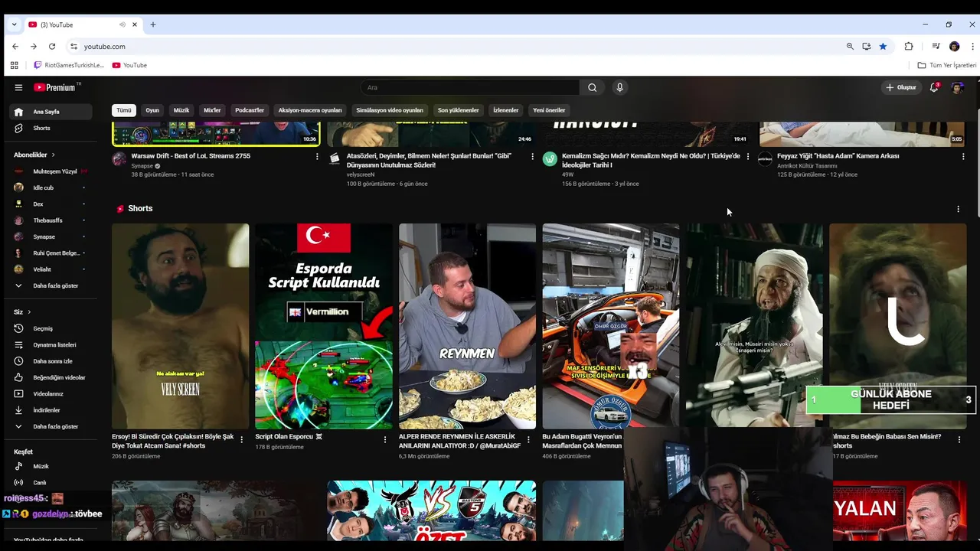Click the Oluştur create button

(x=901, y=87)
